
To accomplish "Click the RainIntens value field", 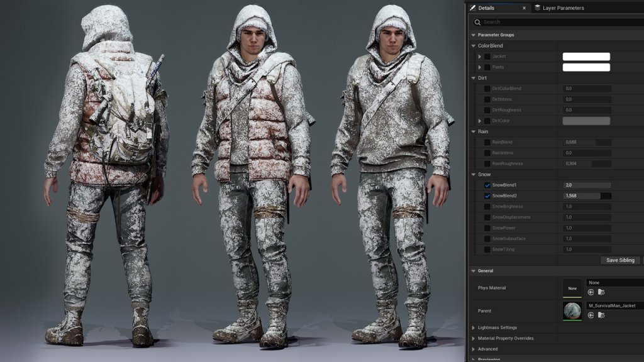I will coord(587,153).
